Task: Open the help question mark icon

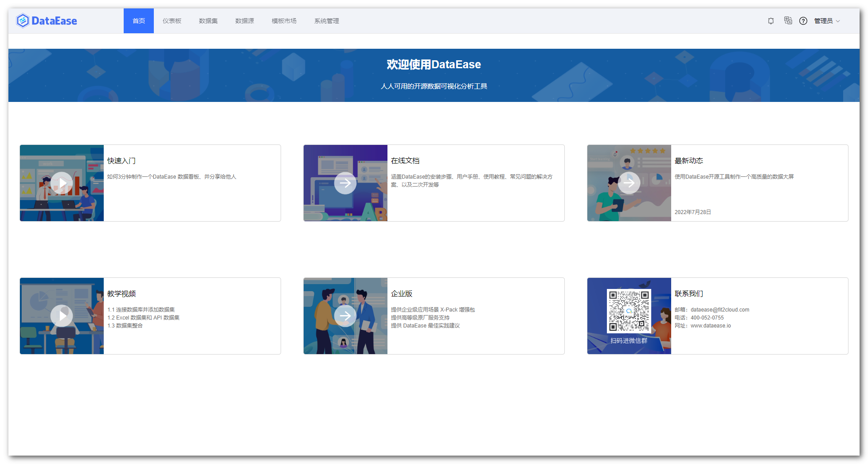Action: coord(803,20)
